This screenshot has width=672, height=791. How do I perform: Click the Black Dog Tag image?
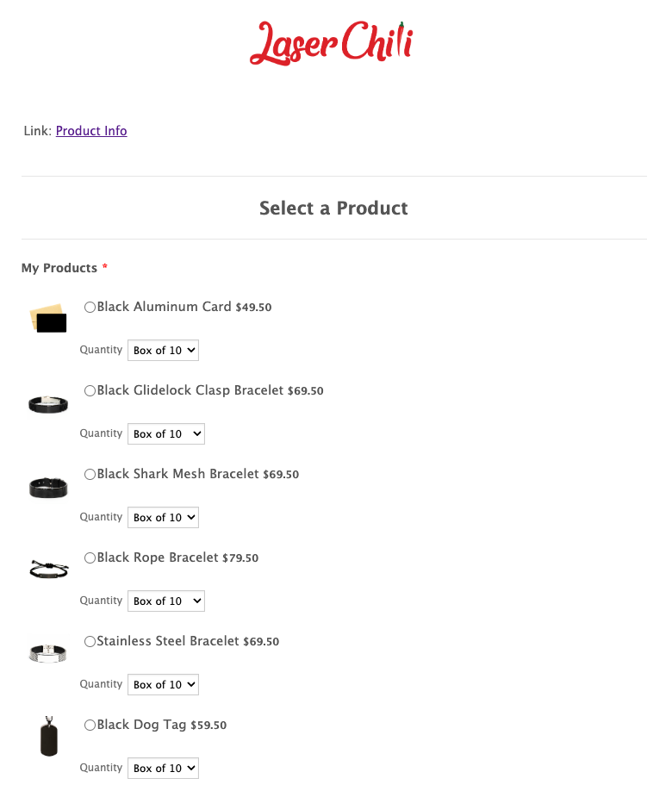pyautogui.click(x=48, y=736)
